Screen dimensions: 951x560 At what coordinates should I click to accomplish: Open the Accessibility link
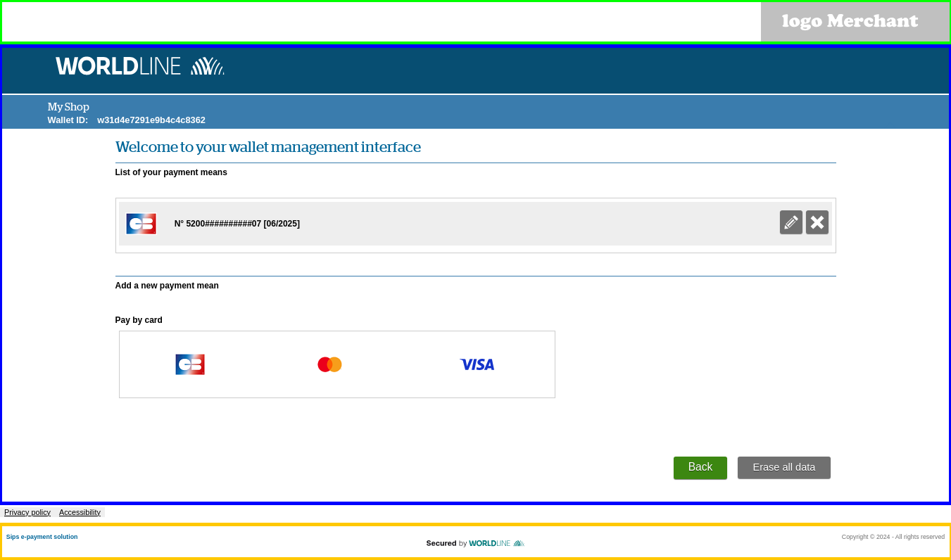coord(80,512)
